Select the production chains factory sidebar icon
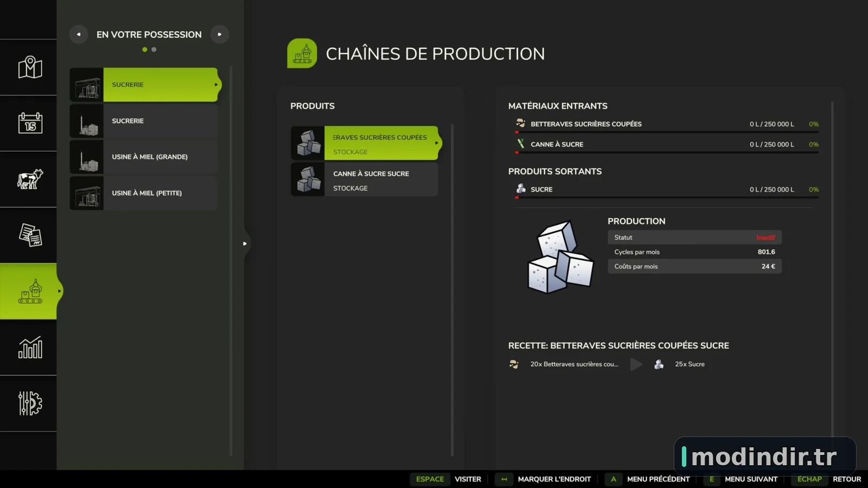Image resolution: width=868 pixels, height=488 pixels. click(30, 291)
